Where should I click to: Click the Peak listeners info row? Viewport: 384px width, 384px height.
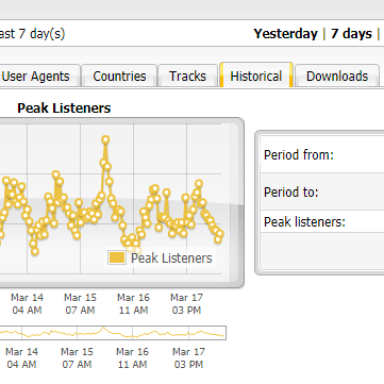(322, 222)
